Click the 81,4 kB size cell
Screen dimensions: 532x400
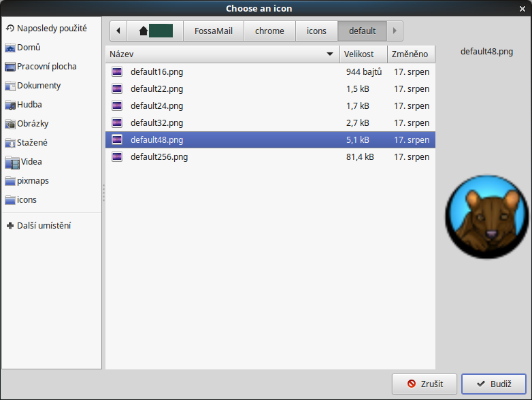360,156
